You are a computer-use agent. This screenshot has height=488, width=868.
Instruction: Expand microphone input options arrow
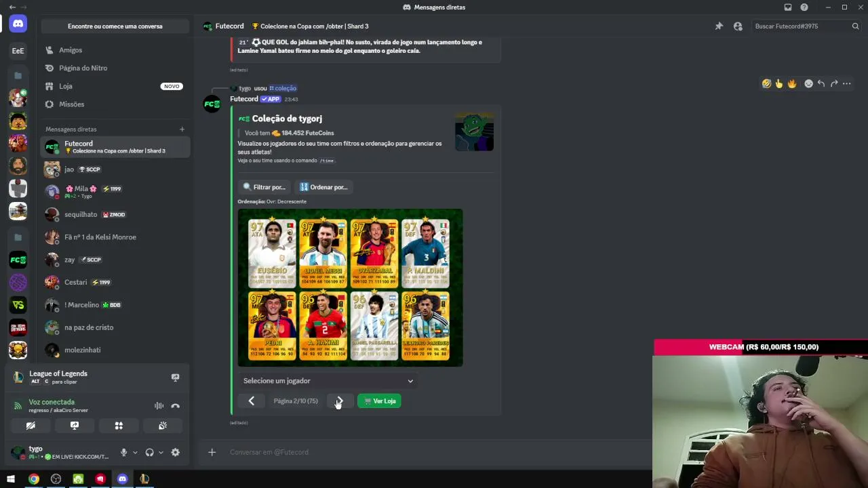pos(135,453)
